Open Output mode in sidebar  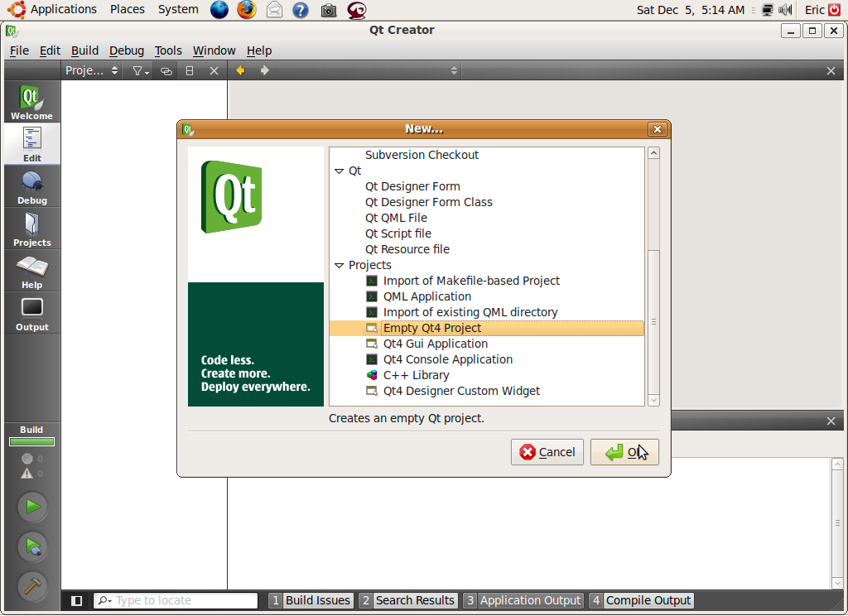click(32, 313)
